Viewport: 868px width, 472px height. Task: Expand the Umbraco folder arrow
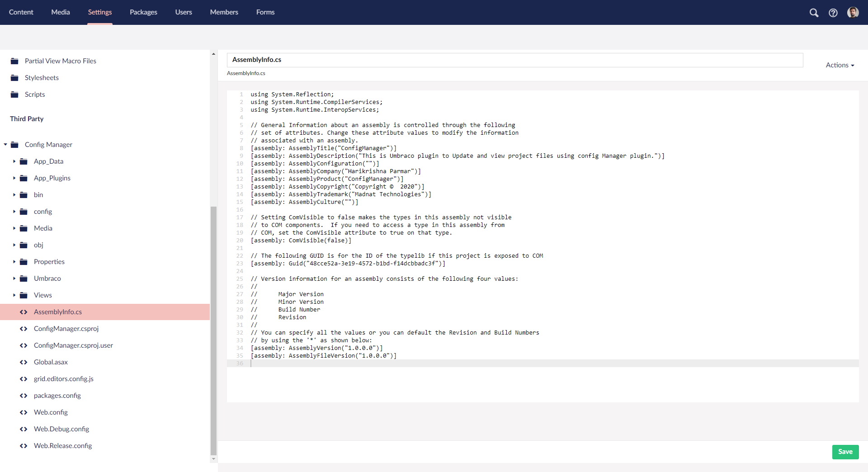tap(14, 278)
